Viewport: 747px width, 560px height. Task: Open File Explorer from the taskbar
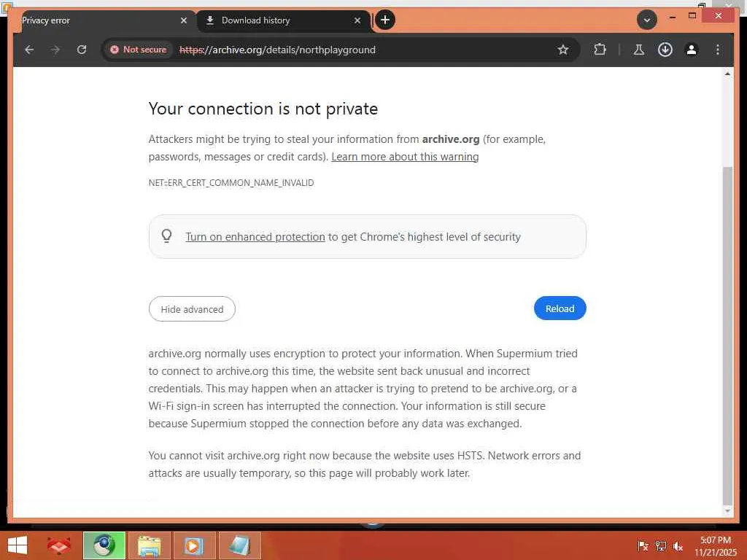pos(150,545)
